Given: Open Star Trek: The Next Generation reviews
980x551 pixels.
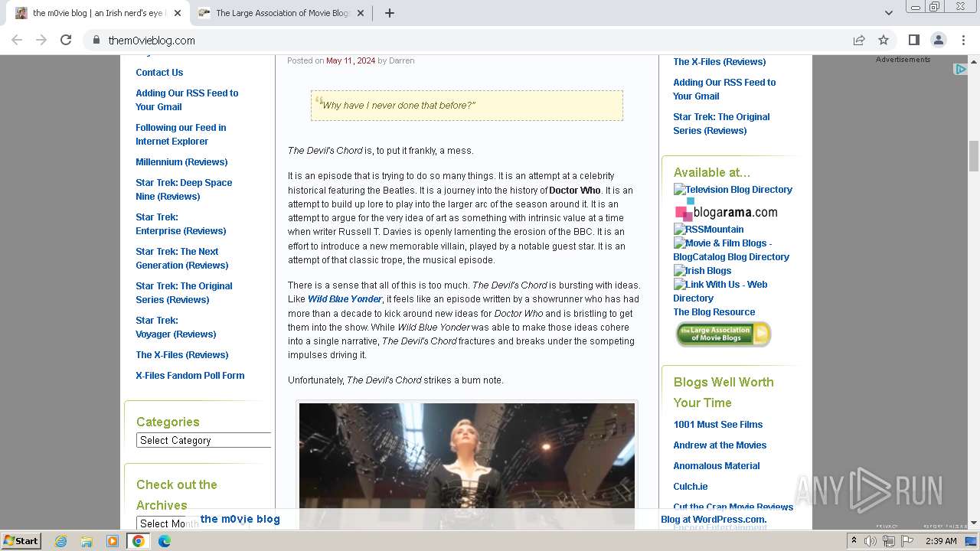Looking at the screenshot, I should coord(182,258).
